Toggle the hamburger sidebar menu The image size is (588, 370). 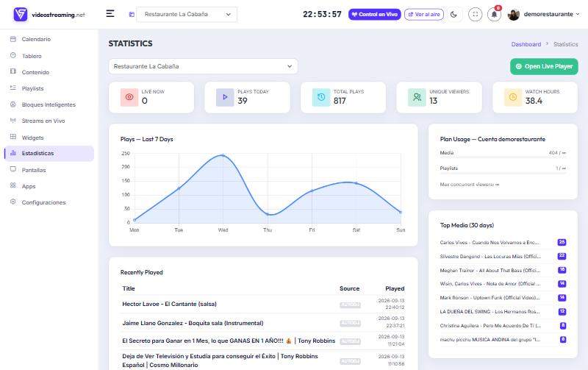(x=110, y=14)
